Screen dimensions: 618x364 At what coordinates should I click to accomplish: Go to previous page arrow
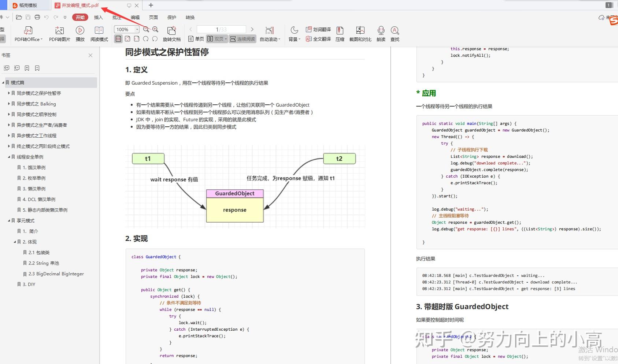pyautogui.click(x=190, y=29)
